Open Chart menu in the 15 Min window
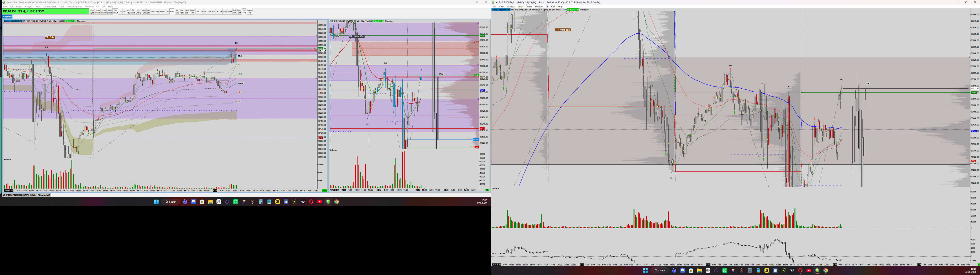The width and height of the screenshot is (980, 275). click(502, 6)
